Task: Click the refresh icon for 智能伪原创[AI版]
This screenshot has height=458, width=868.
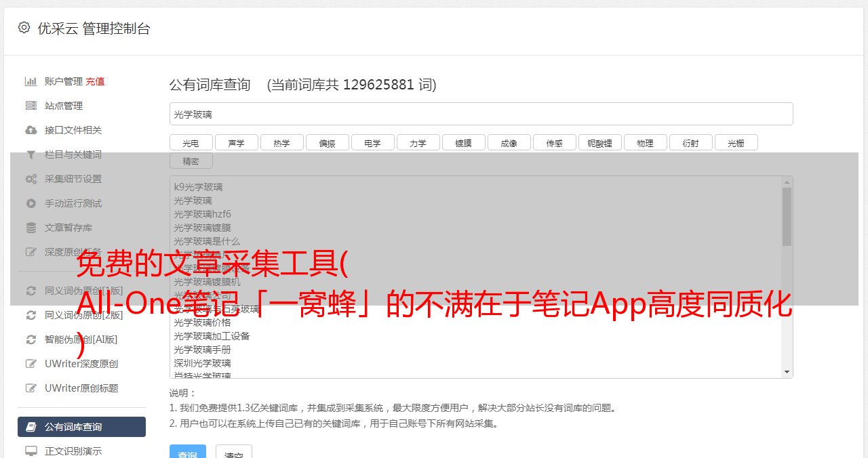Action: coord(31,339)
